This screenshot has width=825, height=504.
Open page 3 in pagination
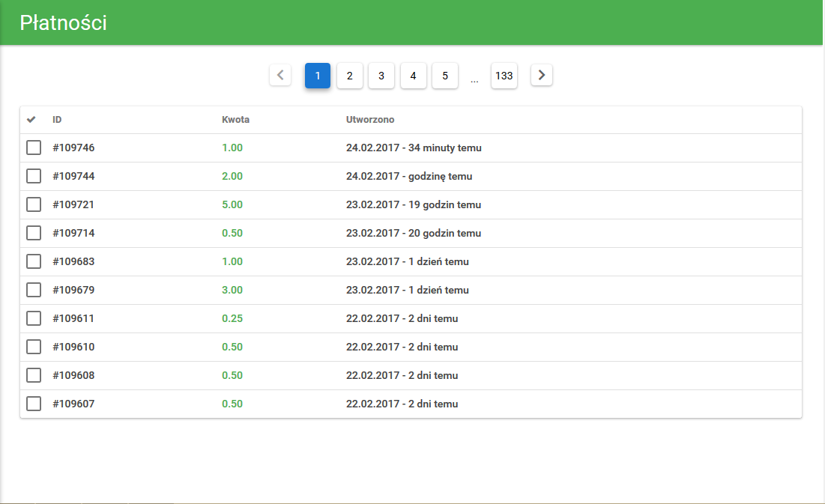(x=381, y=76)
